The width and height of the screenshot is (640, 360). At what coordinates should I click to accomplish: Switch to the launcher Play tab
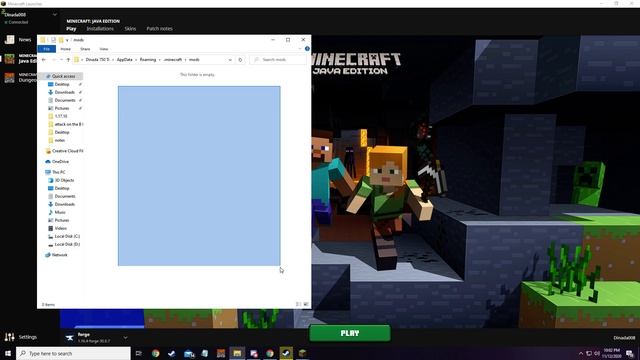pyautogui.click(x=71, y=29)
